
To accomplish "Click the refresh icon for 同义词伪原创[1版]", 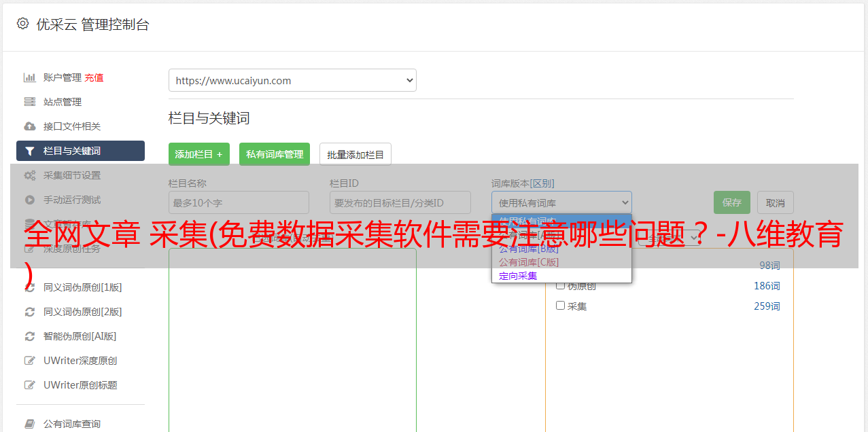I will (30, 287).
